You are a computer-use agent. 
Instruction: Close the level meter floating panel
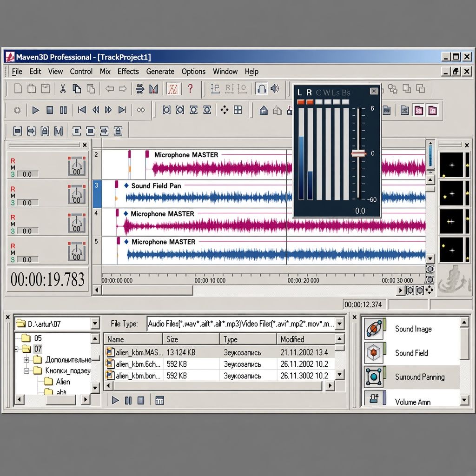click(x=374, y=91)
